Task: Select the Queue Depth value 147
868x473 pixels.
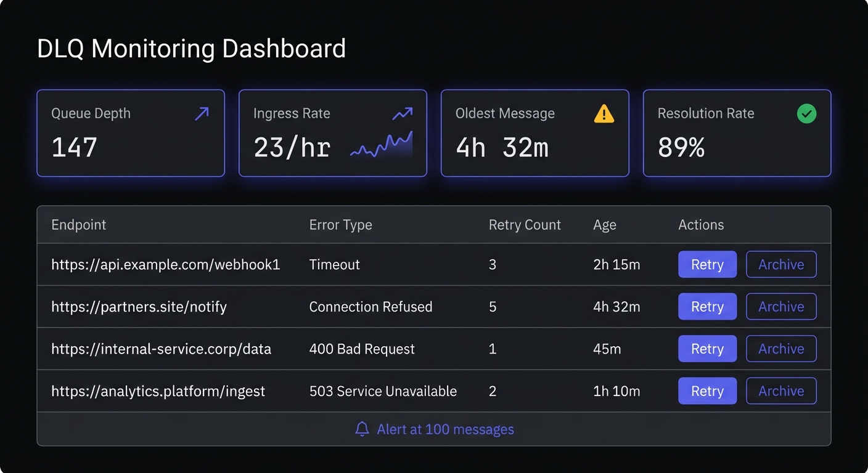Action: (x=75, y=148)
